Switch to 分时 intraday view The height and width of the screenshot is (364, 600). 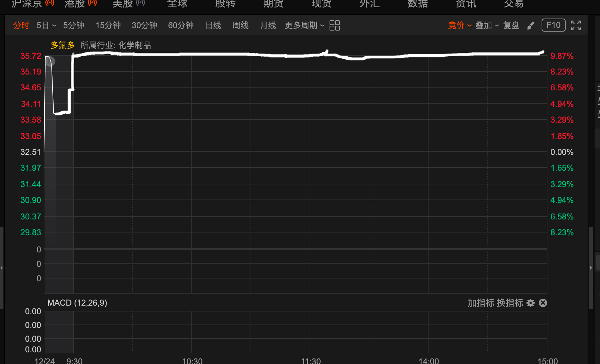[21, 25]
